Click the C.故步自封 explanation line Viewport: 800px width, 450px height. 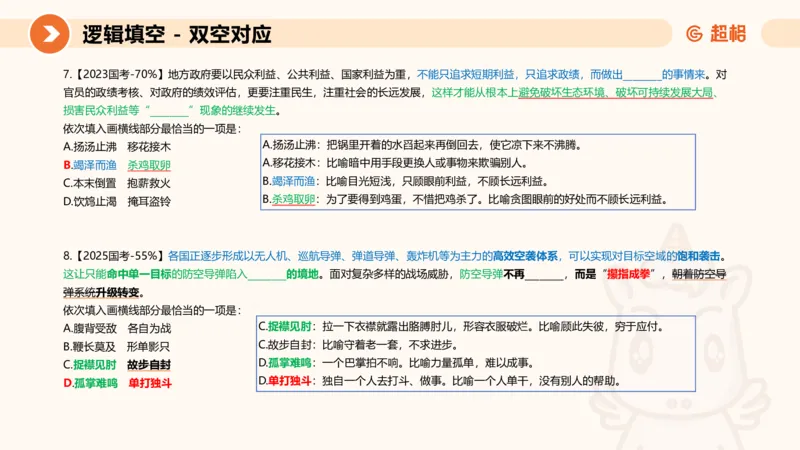358,345
